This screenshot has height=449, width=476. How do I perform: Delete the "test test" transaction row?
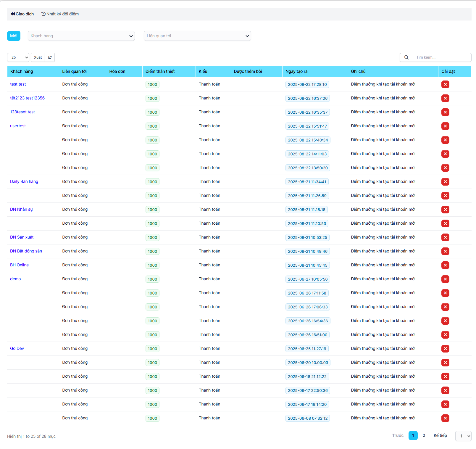(x=445, y=84)
